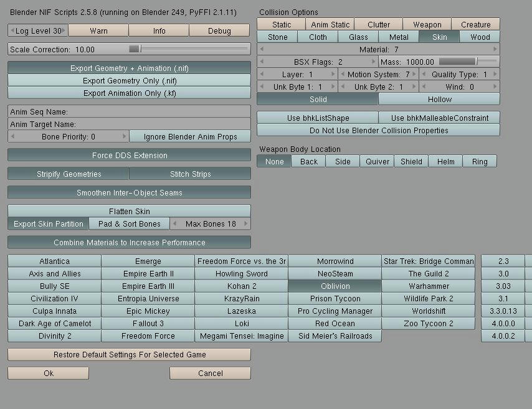
Task: Select Stone collision material
Action: click(278, 37)
